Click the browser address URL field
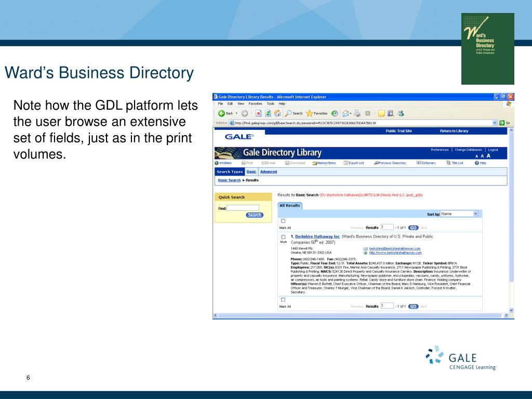 click(363, 123)
